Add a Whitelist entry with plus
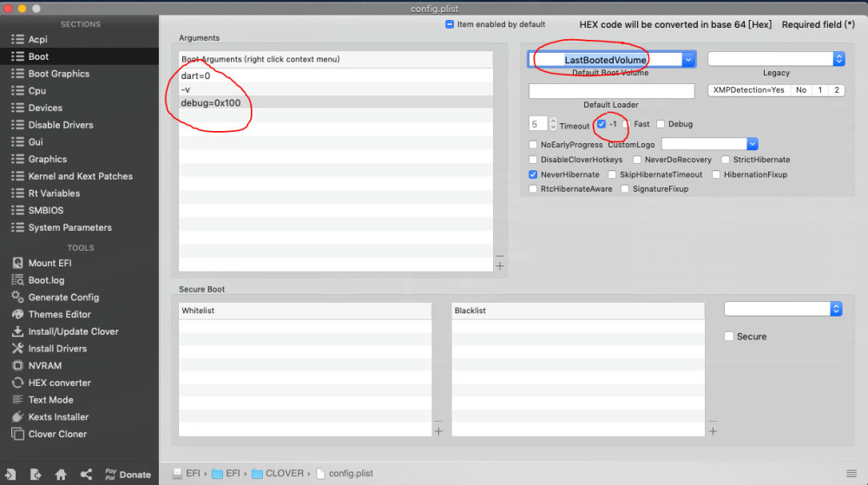This screenshot has width=868, height=485. pos(438,431)
